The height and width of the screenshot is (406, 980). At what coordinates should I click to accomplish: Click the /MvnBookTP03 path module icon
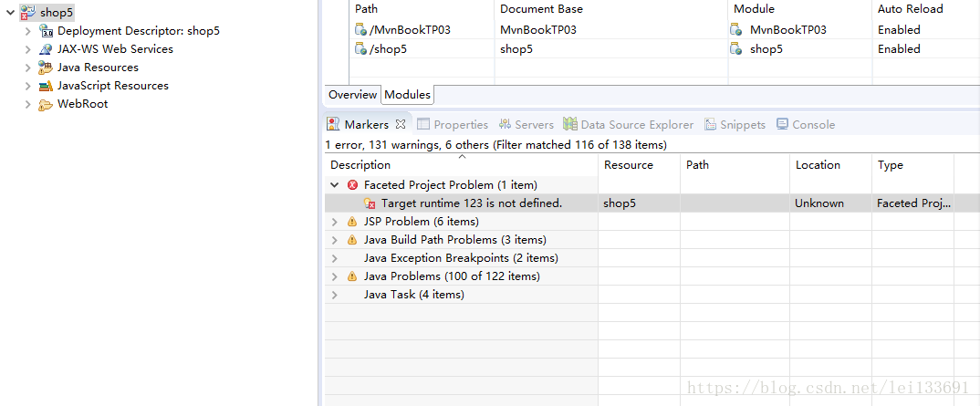(x=360, y=29)
